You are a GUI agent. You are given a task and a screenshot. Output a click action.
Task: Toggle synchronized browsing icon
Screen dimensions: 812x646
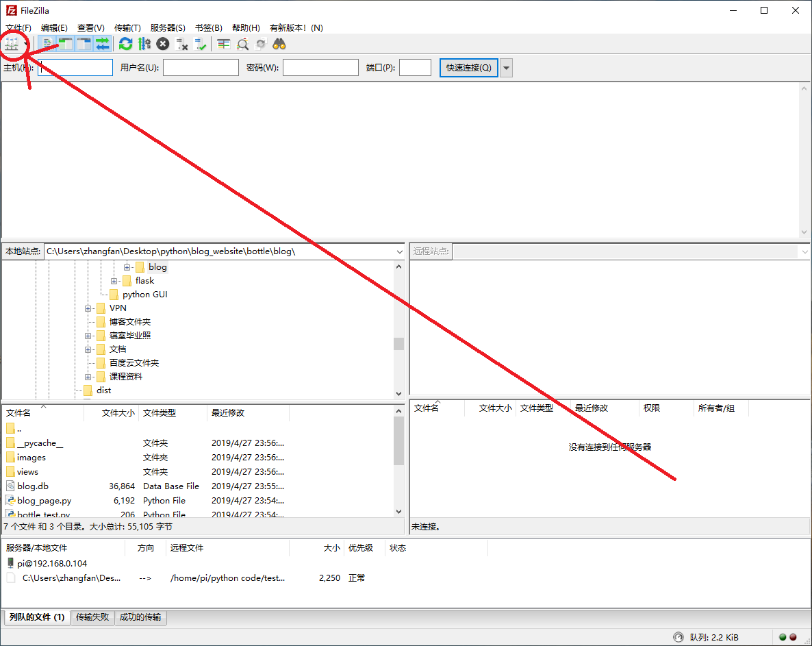coord(261,45)
